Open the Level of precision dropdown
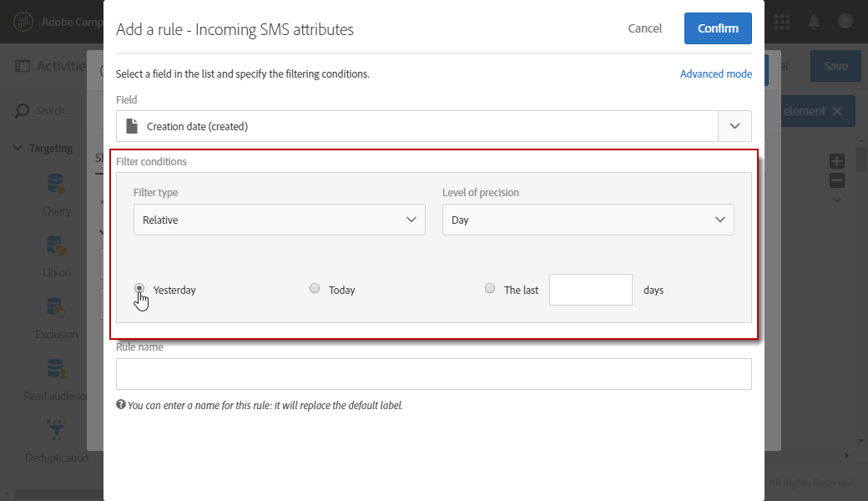The width and height of the screenshot is (868, 501). (588, 220)
